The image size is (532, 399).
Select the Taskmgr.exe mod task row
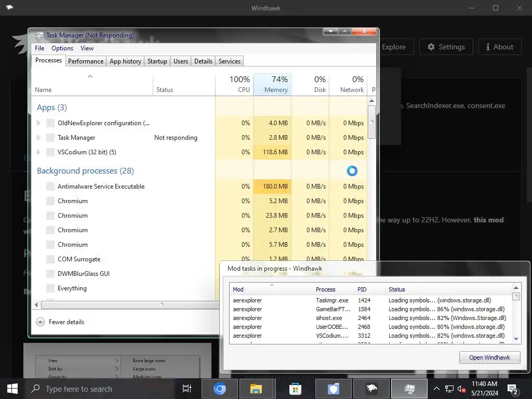[x=370, y=300]
